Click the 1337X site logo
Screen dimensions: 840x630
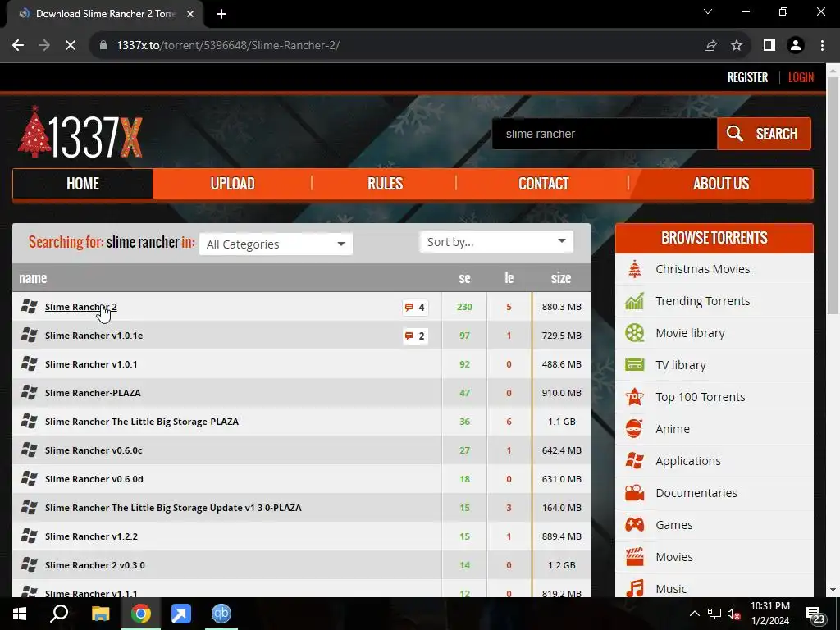click(80, 132)
